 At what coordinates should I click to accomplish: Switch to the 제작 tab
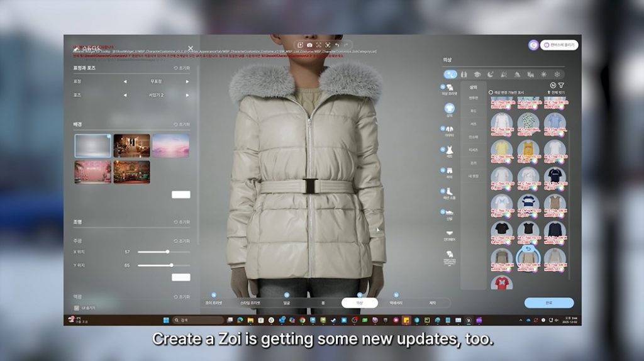point(433,303)
